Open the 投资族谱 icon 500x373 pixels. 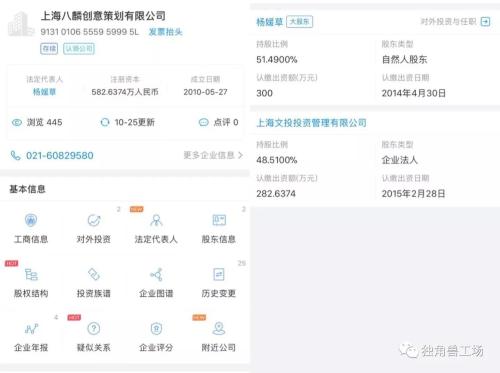[x=94, y=275]
